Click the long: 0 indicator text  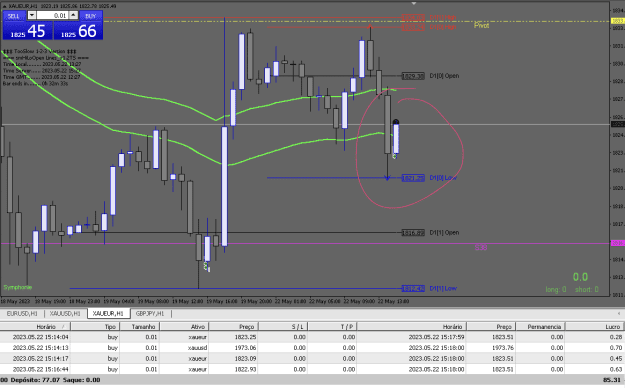tap(556, 290)
